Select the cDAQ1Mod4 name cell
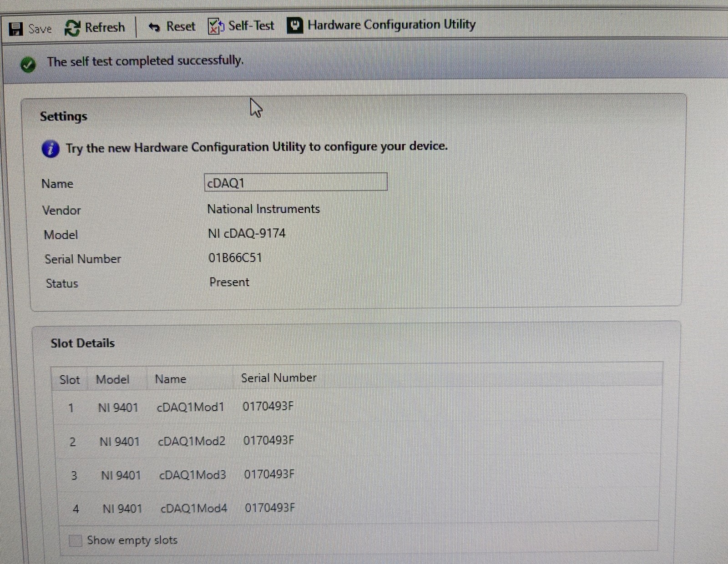Viewport: 728px width, 564px height. [x=194, y=509]
